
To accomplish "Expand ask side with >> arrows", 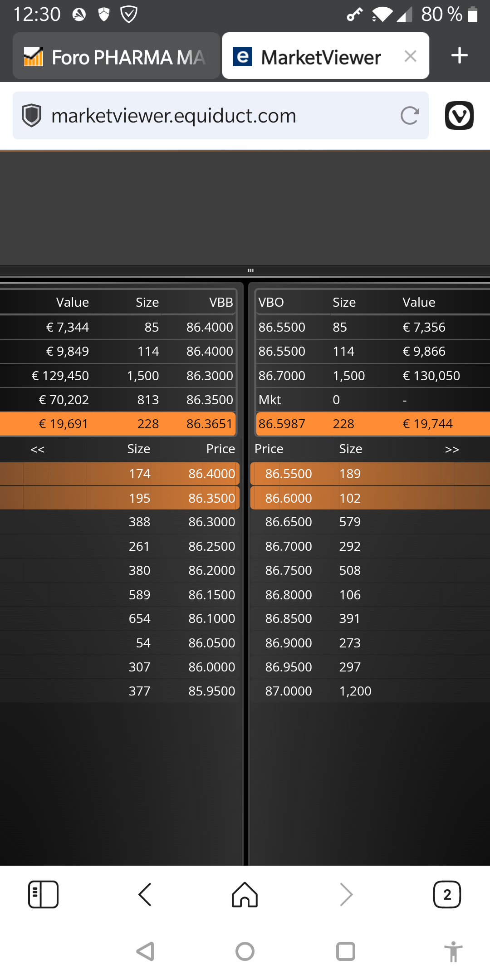I will tap(452, 449).
